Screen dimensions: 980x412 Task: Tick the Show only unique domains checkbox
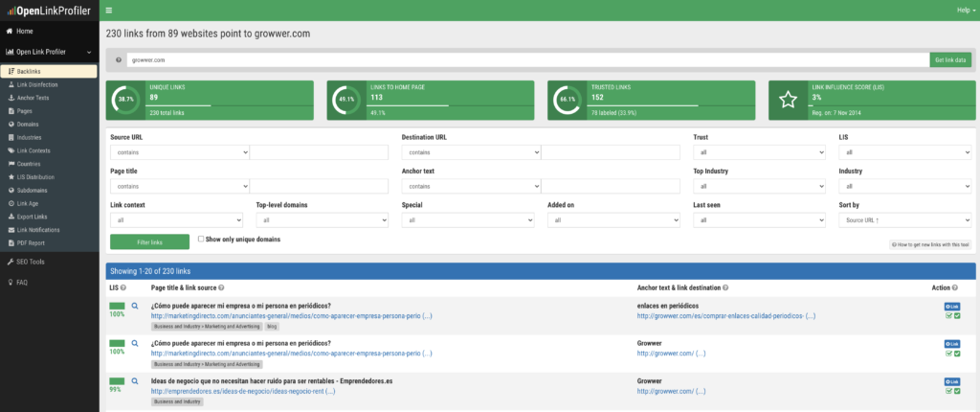(201, 240)
